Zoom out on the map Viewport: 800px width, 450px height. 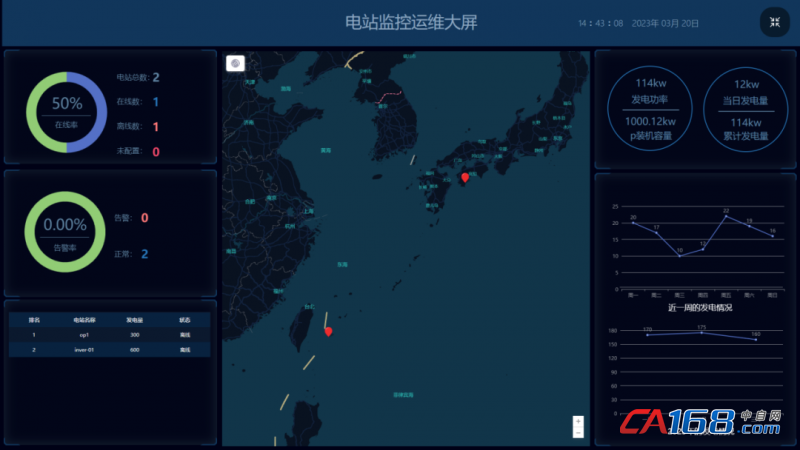click(578, 433)
